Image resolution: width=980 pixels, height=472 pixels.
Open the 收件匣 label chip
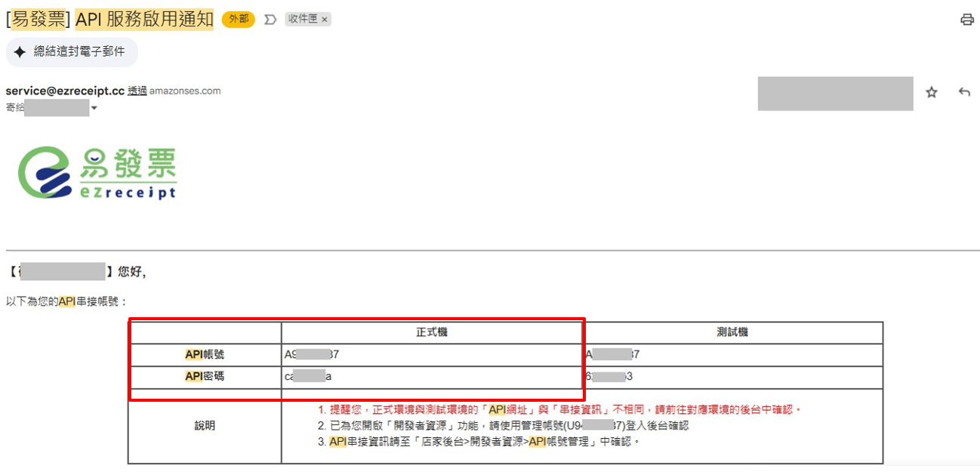point(302,20)
